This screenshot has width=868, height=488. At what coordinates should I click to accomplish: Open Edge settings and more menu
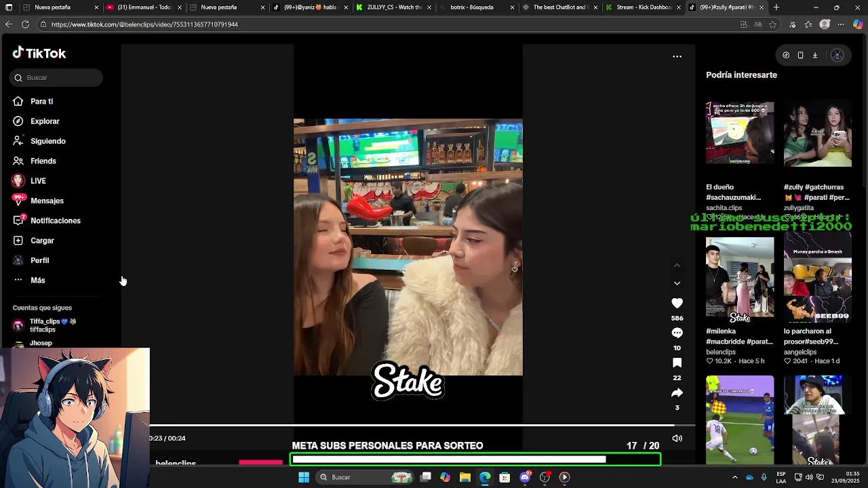coord(841,24)
